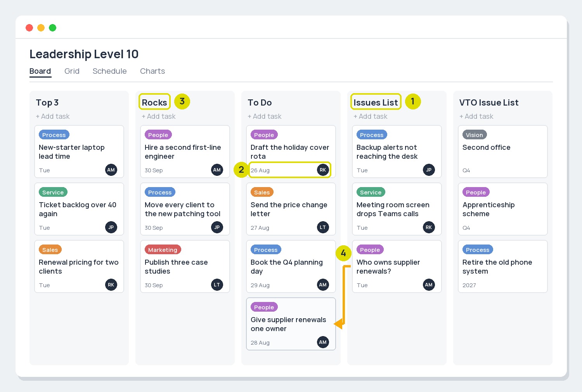
Task: Click JP avatar on Move every client card
Action: [x=217, y=227]
